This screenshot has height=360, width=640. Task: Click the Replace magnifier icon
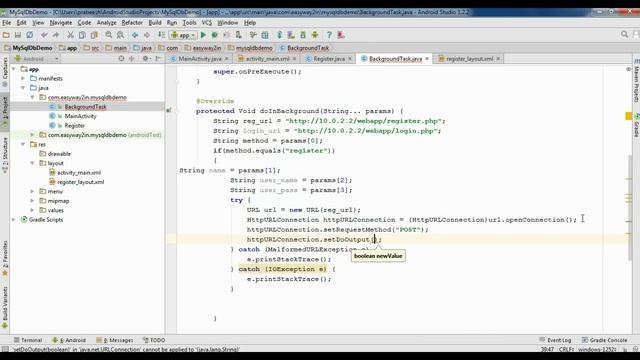[x=120, y=35]
